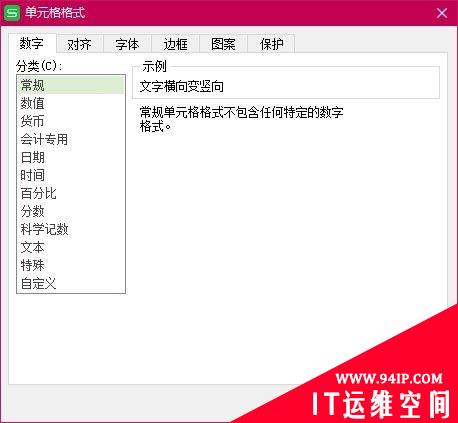Select 常规 in the category list

coord(71,85)
